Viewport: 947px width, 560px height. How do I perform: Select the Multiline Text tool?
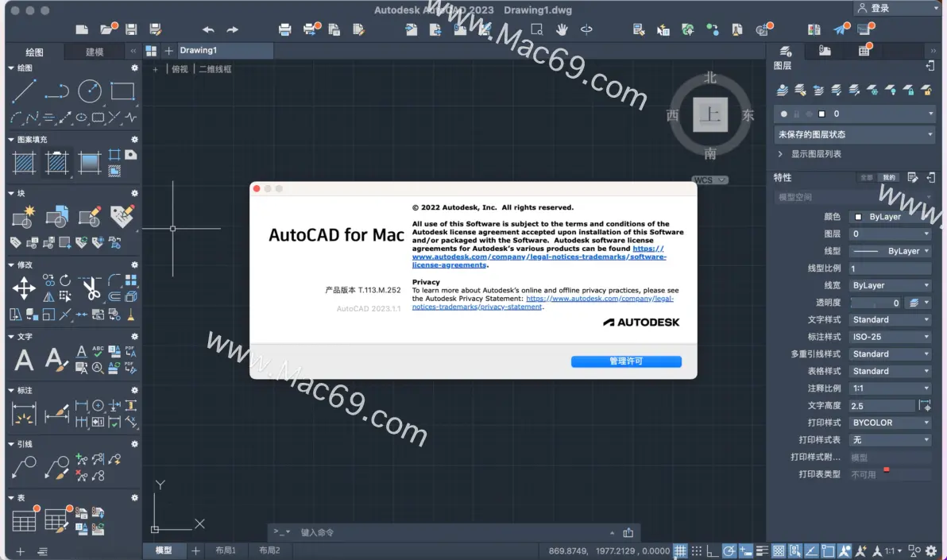24,360
